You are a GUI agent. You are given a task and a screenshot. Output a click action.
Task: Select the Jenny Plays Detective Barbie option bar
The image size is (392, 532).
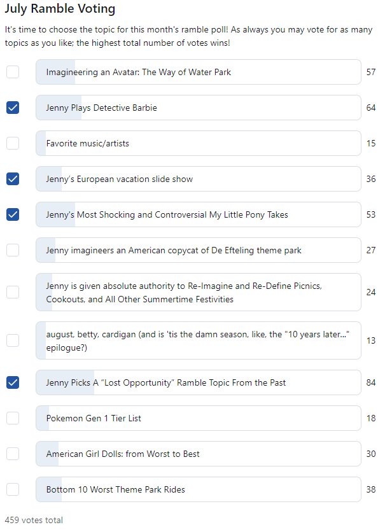tap(198, 108)
